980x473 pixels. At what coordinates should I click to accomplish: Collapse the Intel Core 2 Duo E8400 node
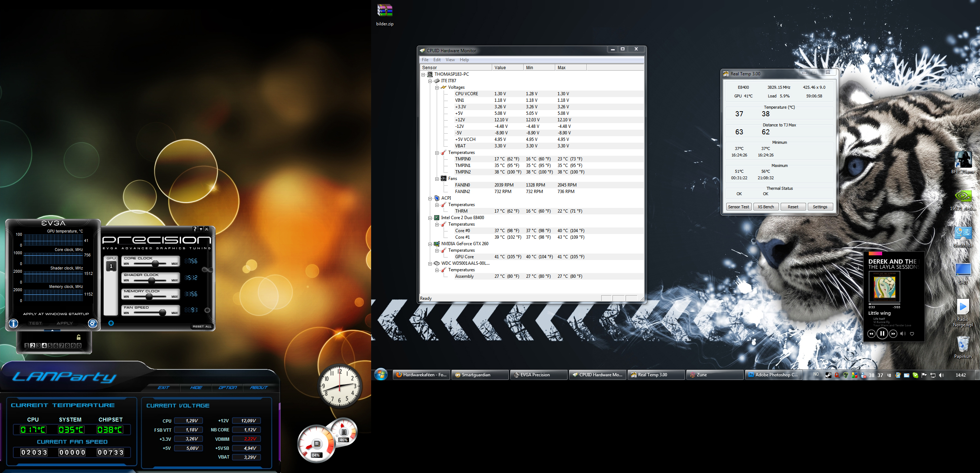click(x=430, y=218)
